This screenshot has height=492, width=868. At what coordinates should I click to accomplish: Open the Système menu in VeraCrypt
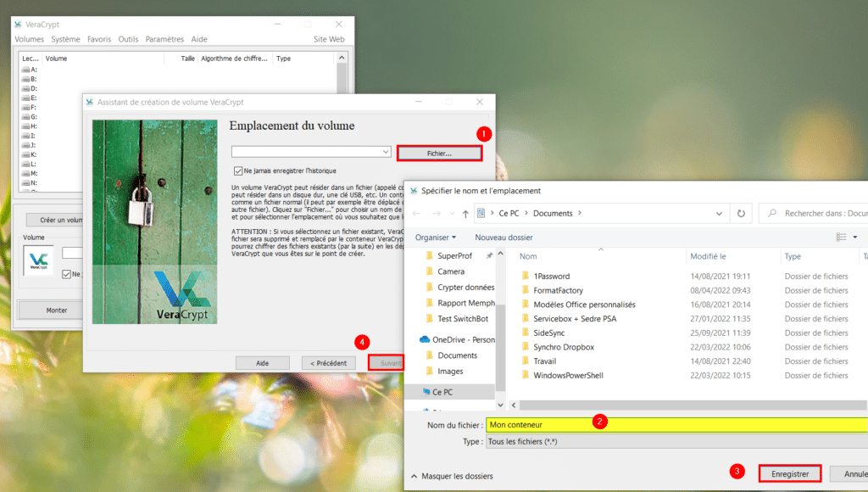pyautogui.click(x=65, y=39)
